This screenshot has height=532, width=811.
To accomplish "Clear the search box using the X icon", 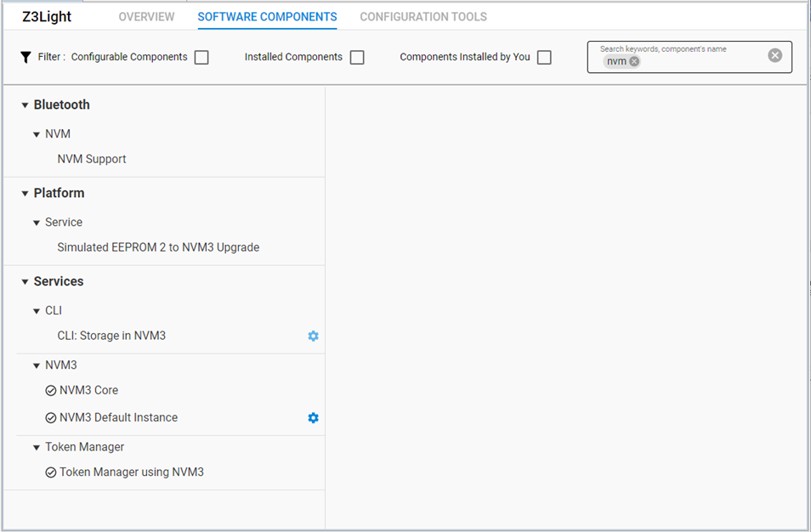I will click(x=774, y=54).
